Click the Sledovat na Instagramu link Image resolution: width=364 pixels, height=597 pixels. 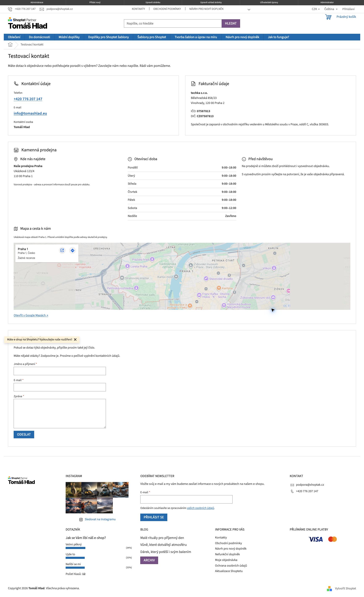pyautogui.click(x=100, y=519)
